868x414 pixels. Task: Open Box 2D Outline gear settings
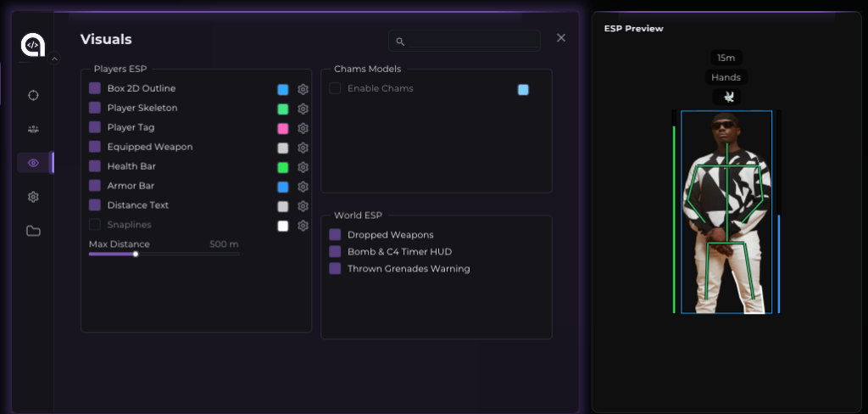[x=303, y=89]
